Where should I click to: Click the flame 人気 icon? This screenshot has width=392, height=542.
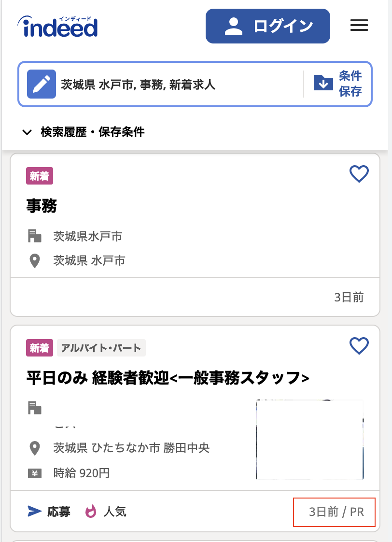click(91, 511)
